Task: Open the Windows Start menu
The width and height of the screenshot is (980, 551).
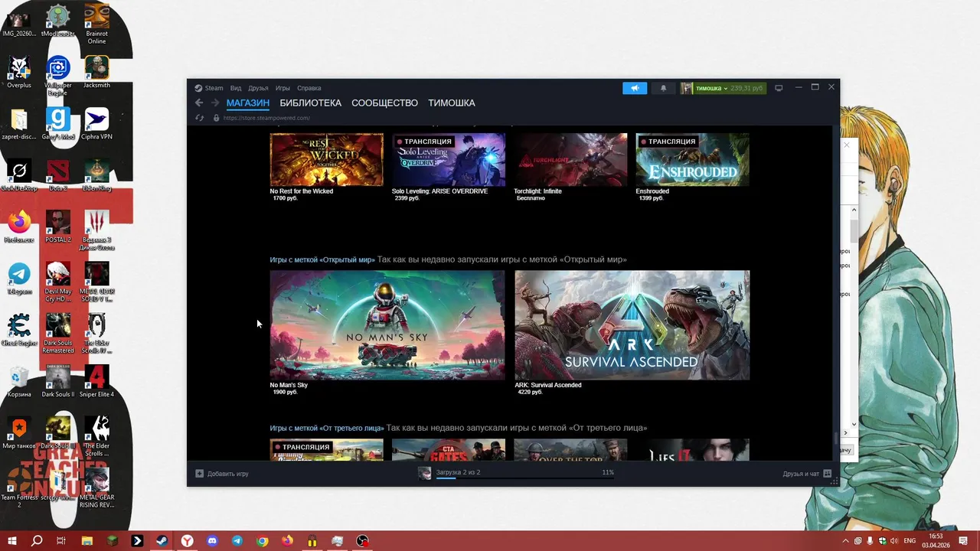Action: click(12, 541)
